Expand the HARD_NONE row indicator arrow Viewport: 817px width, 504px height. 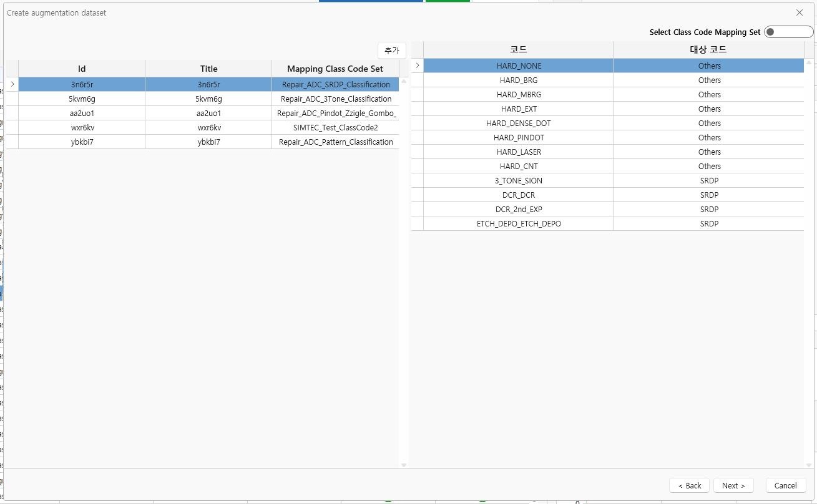(x=417, y=65)
